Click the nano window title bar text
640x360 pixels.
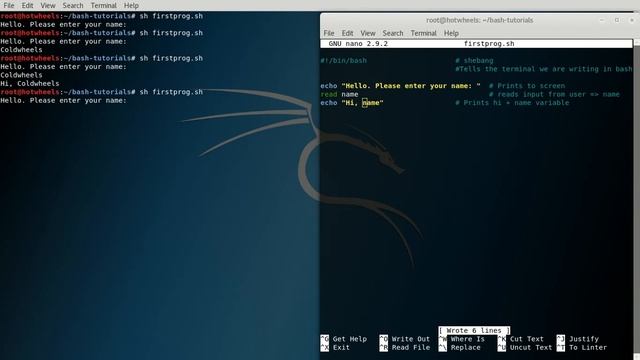click(480, 20)
